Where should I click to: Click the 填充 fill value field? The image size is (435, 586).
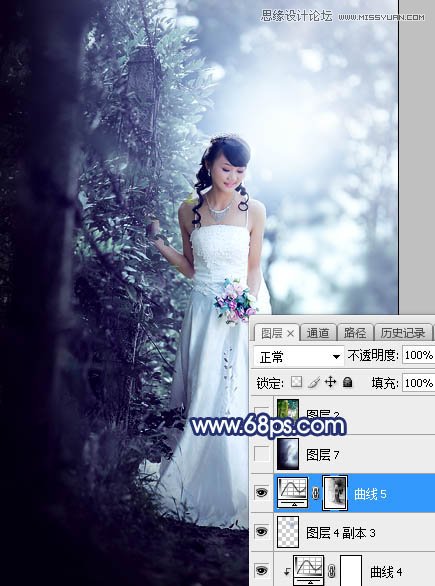pyautogui.click(x=419, y=383)
